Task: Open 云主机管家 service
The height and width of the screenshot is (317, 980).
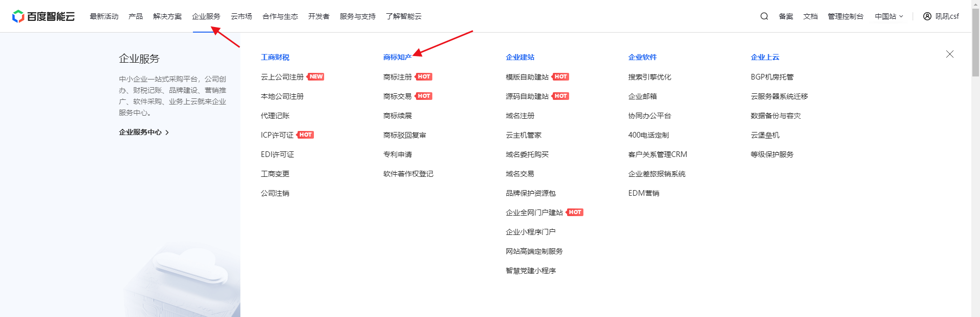Action: [524, 135]
